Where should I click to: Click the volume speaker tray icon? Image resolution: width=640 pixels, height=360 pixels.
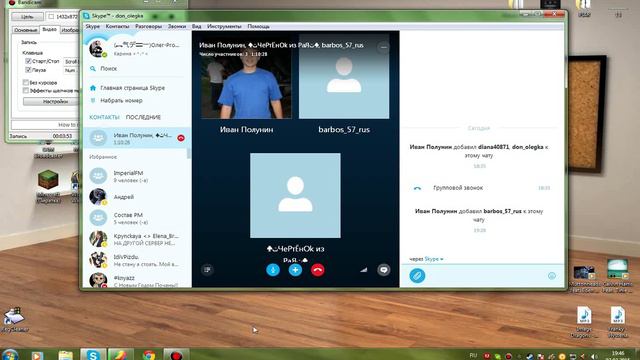coord(593,356)
